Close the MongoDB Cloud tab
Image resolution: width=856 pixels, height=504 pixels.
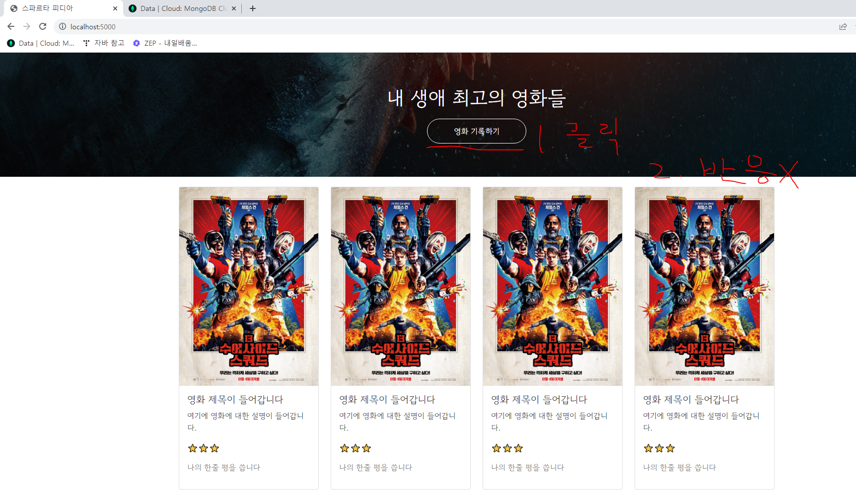234,8
